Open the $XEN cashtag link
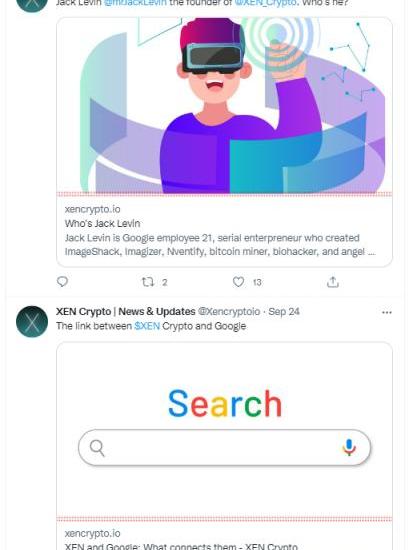413x550 pixels. (x=147, y=326)
